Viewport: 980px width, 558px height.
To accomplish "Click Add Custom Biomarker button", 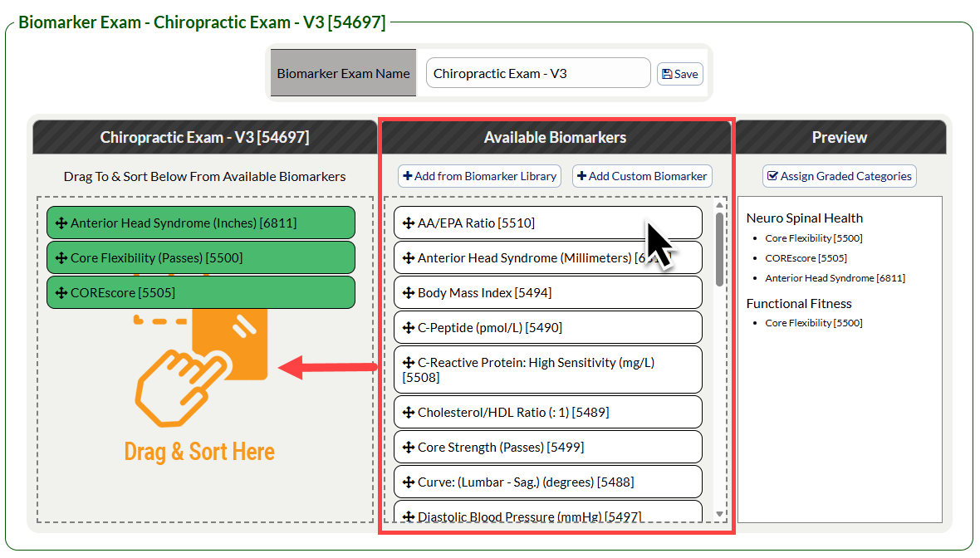I will tap(642, 176).
